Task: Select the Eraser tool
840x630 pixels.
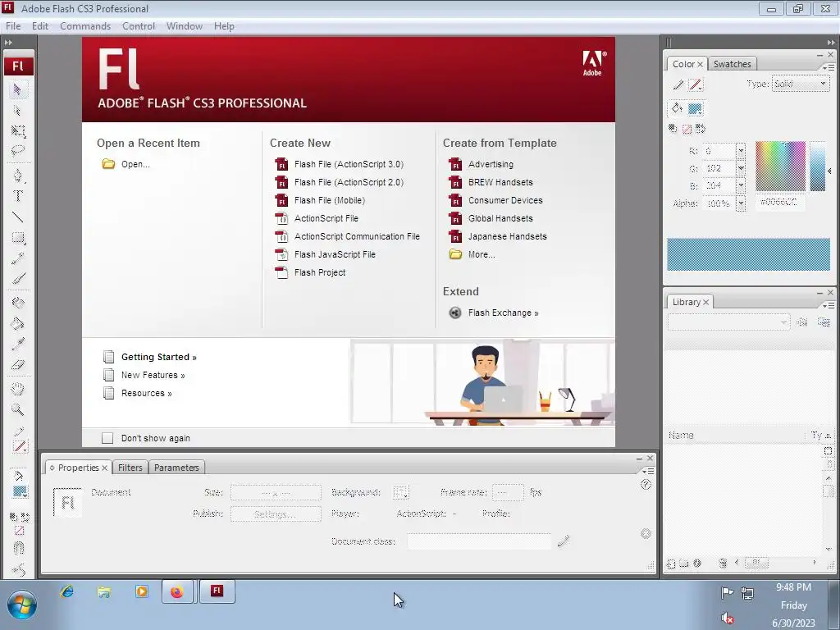Action: coord(18,365)
